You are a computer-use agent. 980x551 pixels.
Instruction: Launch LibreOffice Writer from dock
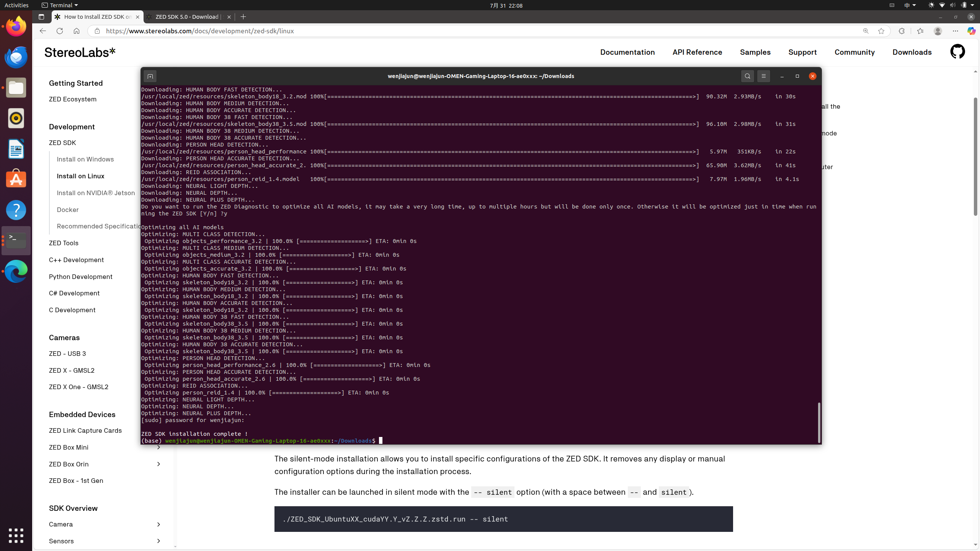point(16,149)
